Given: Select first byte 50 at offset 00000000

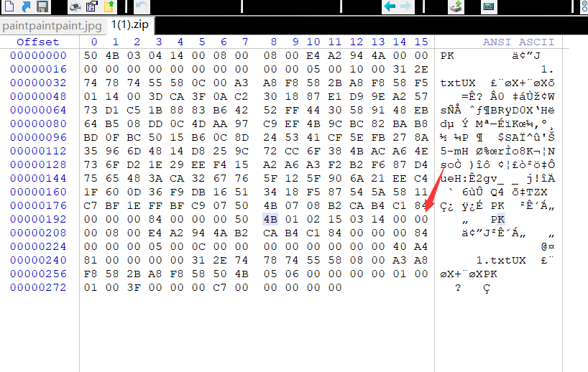Looking at the screenshot, I should point(91,55).
